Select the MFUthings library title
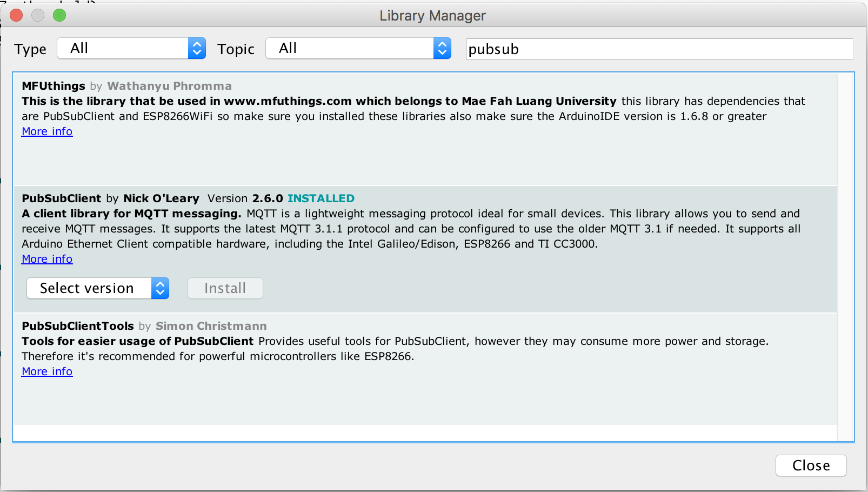Viewport: 868px width, 492px height. click(54, 86)
